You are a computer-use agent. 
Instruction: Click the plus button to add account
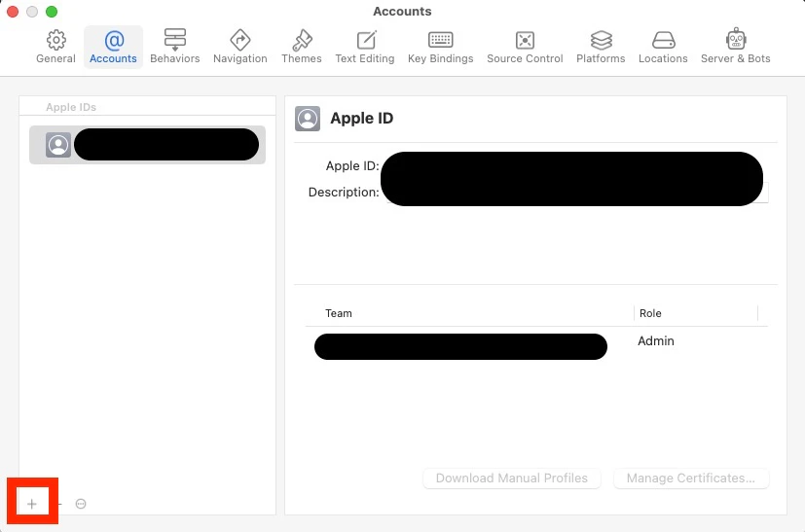(32, 504)
